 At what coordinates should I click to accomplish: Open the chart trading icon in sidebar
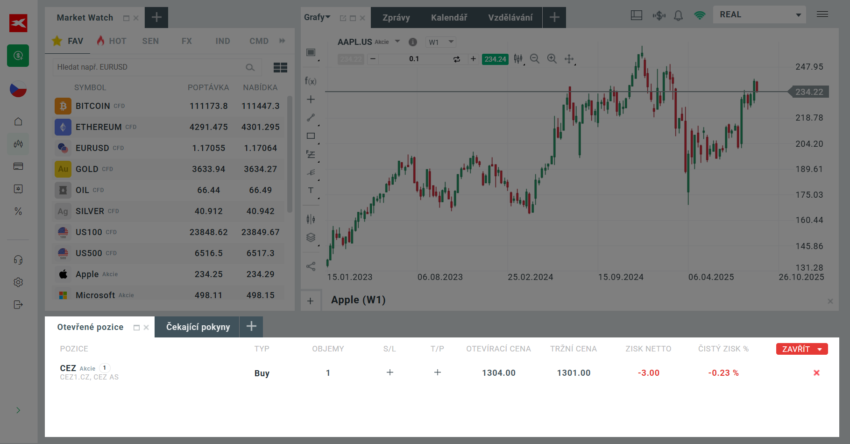tap(18, 144)
